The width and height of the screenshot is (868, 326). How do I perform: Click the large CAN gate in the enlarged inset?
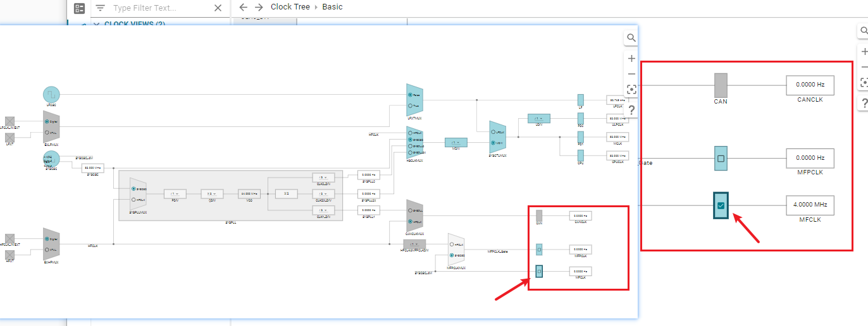(x=721, y=85)
